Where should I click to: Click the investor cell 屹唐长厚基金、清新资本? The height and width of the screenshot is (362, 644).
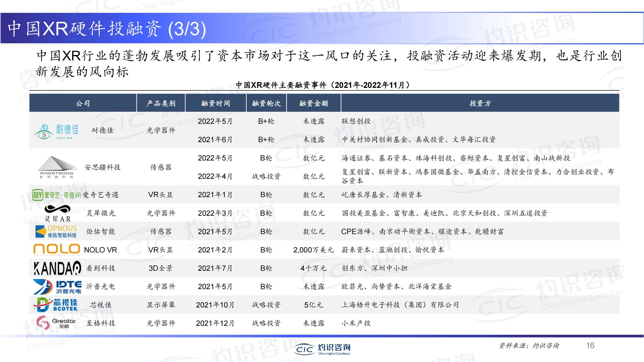382,195
